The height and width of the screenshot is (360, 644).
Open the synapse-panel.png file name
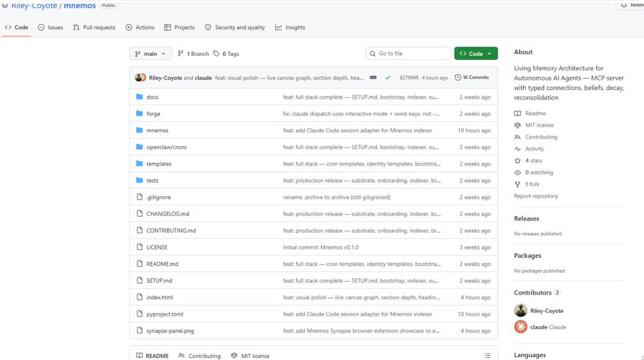170,330
